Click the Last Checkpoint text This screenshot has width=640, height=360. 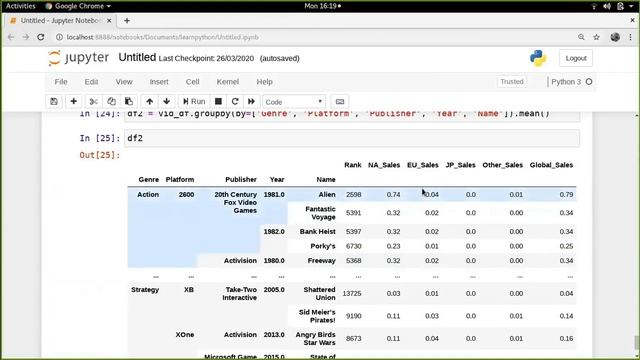[x=206, y=58]
